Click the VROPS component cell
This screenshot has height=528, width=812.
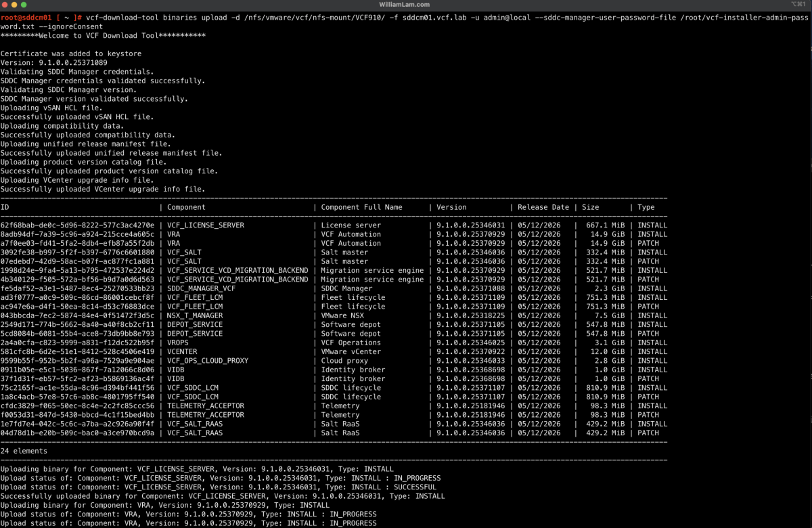[178, 343]
